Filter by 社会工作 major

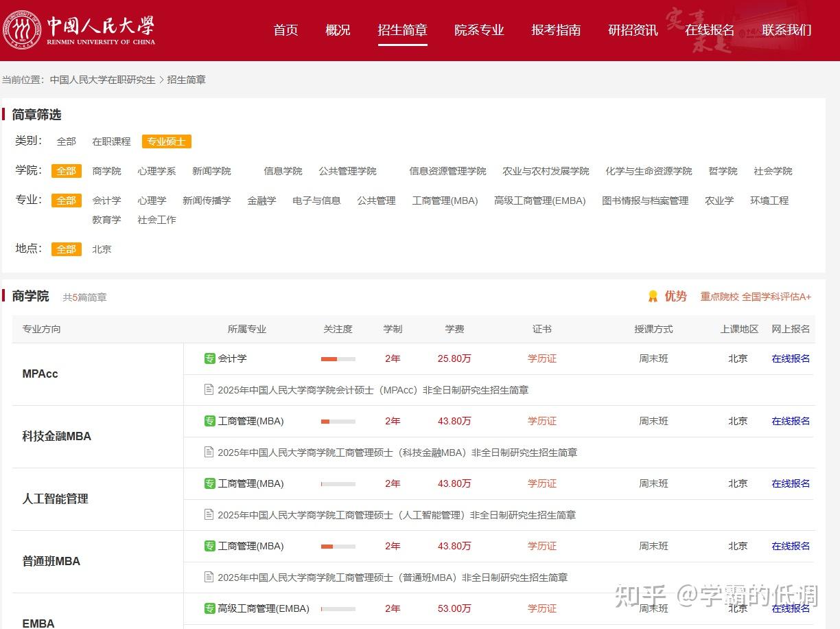tap(156, 220)
